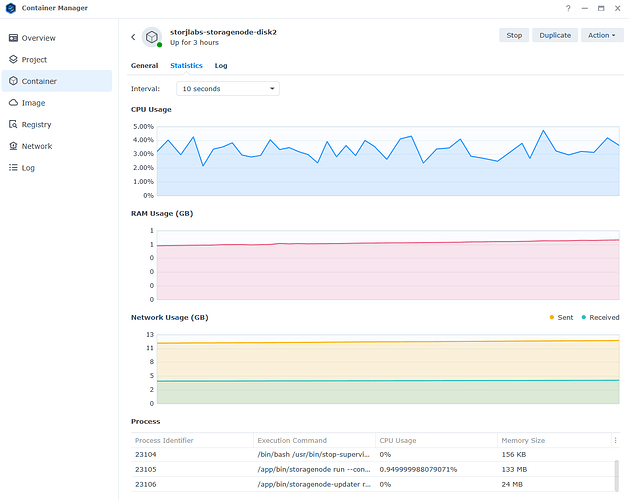Click the Log icon in sidebar
This screenshot has width=629, height=500.
click(13, 168)
